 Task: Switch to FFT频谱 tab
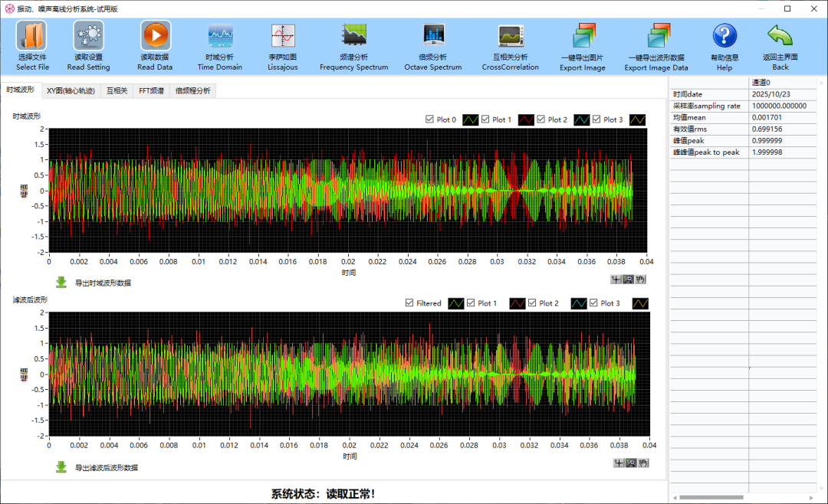tap(151, 91)
